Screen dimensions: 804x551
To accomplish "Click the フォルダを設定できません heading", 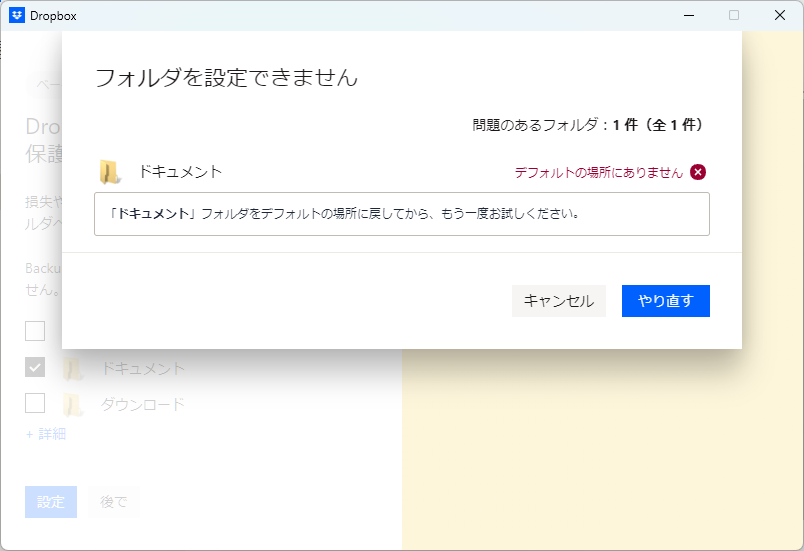I will coord(227,78).
